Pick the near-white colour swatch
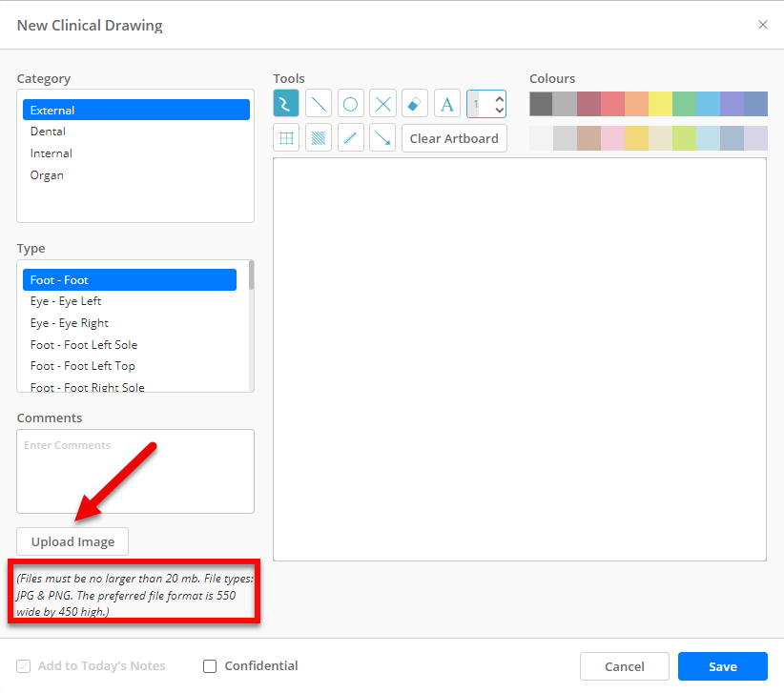Screen dimensions: 784x693 [x=541, y=138]
